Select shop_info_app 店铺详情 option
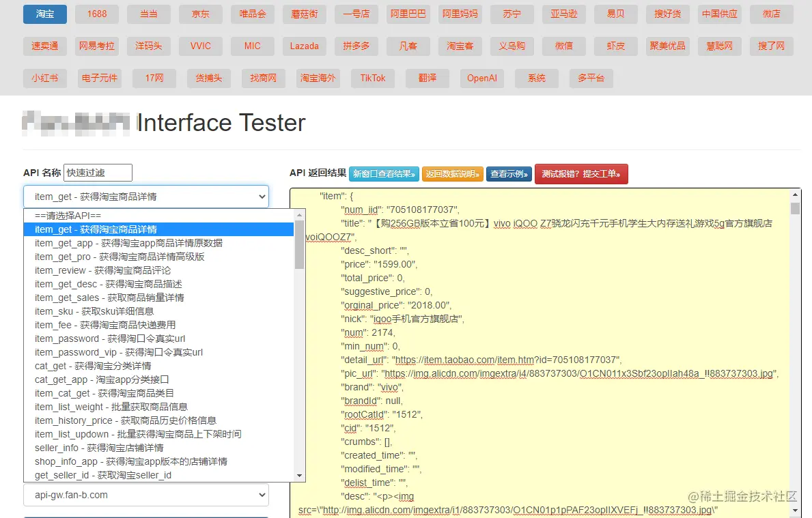Viewport: 812px width, 518px height. tap(158, 461)
